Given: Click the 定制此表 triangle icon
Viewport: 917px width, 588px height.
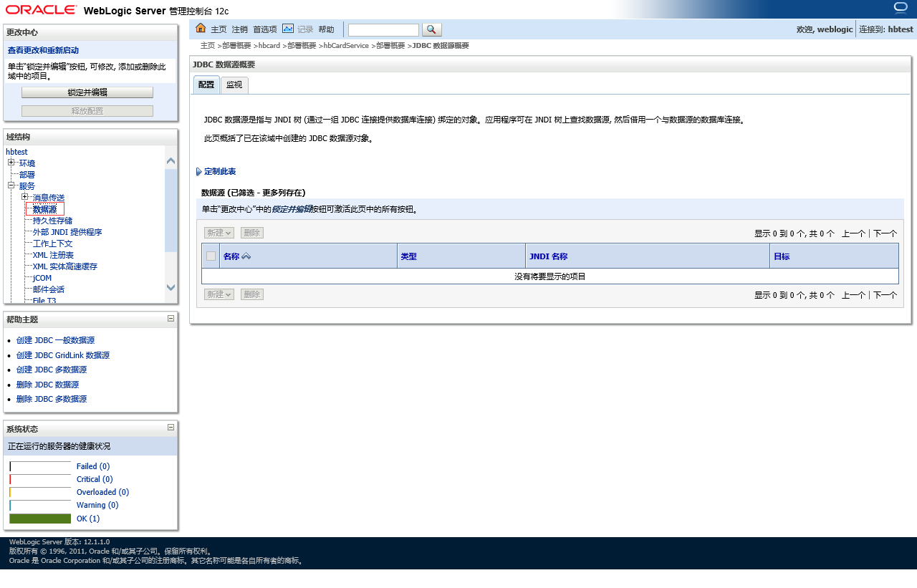Looking at the screenshot, I should click(x=198, y=172).
